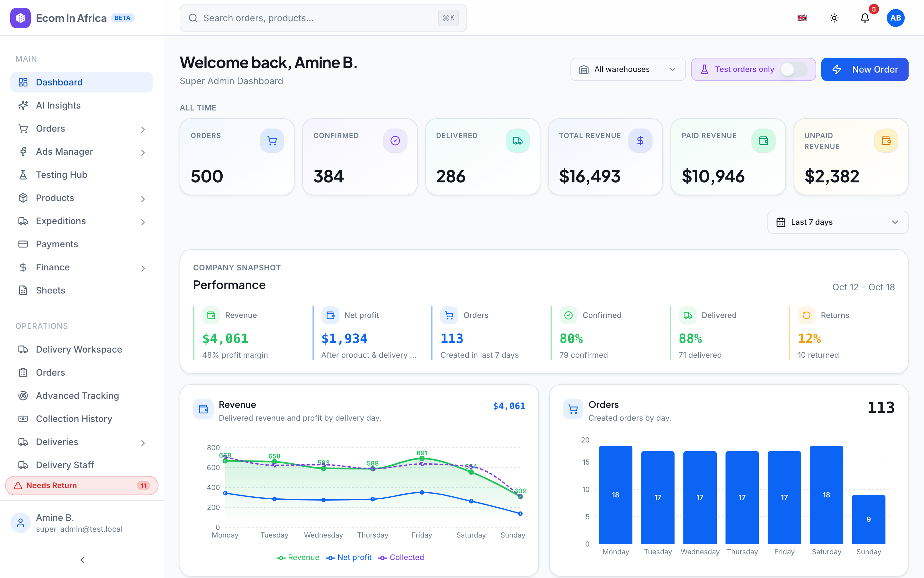Viewport: 924px width, 578px height.
Task: Click the Net profit wallet icon
Action: tap(330, 315)
